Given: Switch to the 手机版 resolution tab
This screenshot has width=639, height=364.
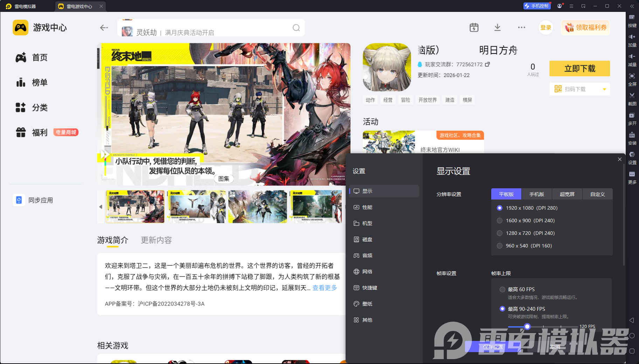Looking at the screenshot, I should 536,194.
